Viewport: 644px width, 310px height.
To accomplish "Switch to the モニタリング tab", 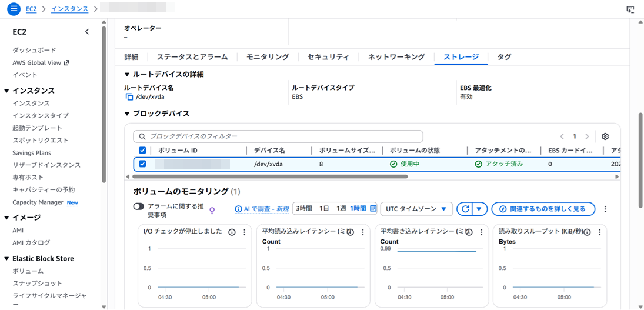I will pos(267,57).
